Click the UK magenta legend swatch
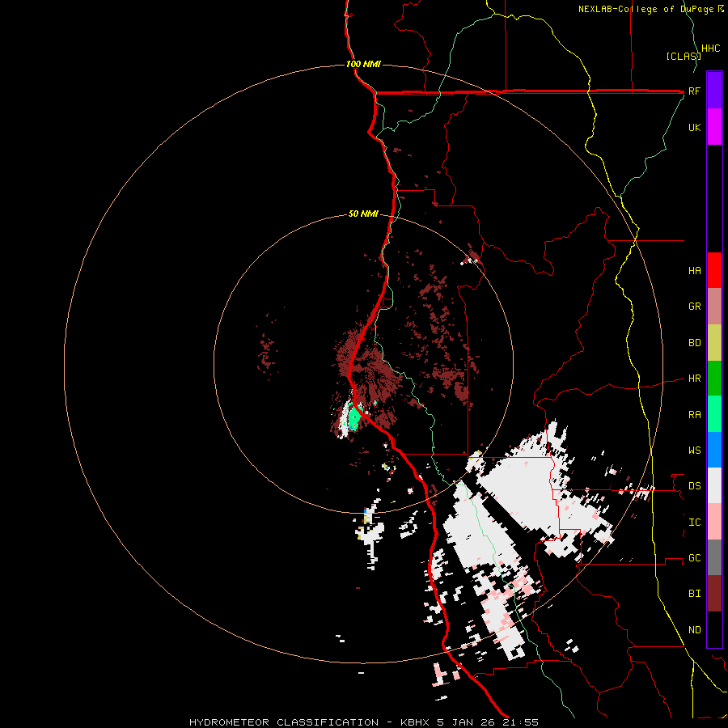 (714, 127)
